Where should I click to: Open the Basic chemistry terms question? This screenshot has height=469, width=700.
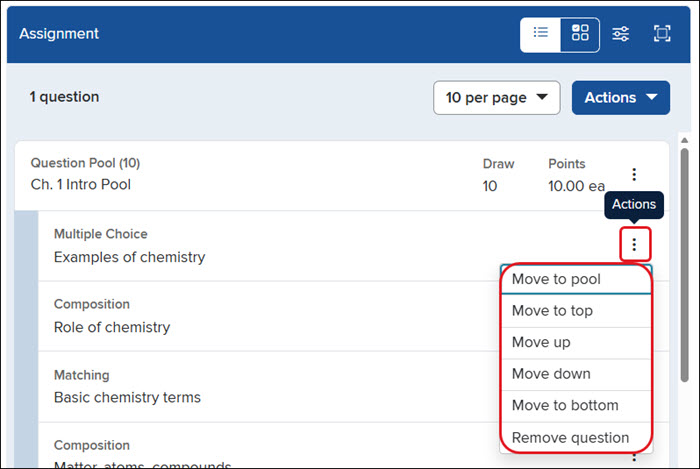pyautogui.click(x=127, y=398)
